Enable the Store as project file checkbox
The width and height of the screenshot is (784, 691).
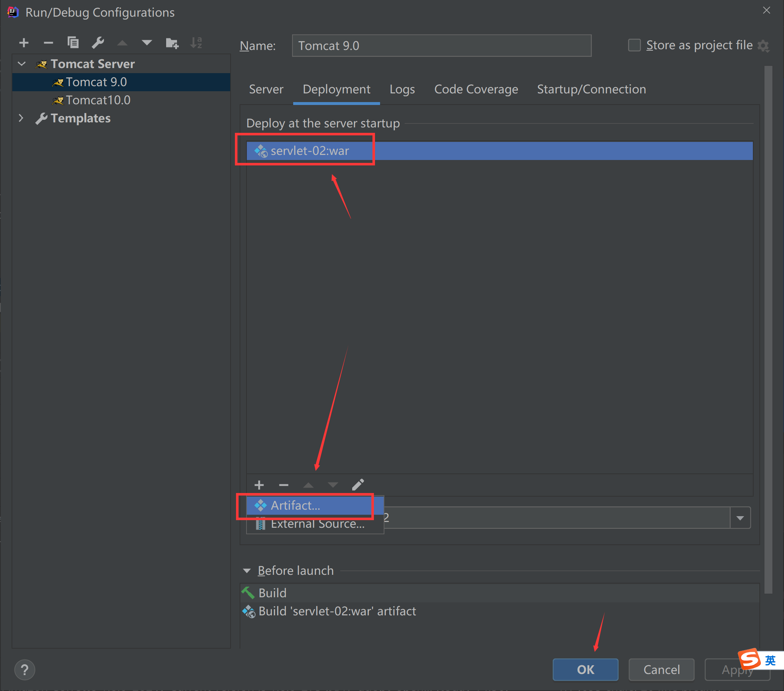point(634,45)
